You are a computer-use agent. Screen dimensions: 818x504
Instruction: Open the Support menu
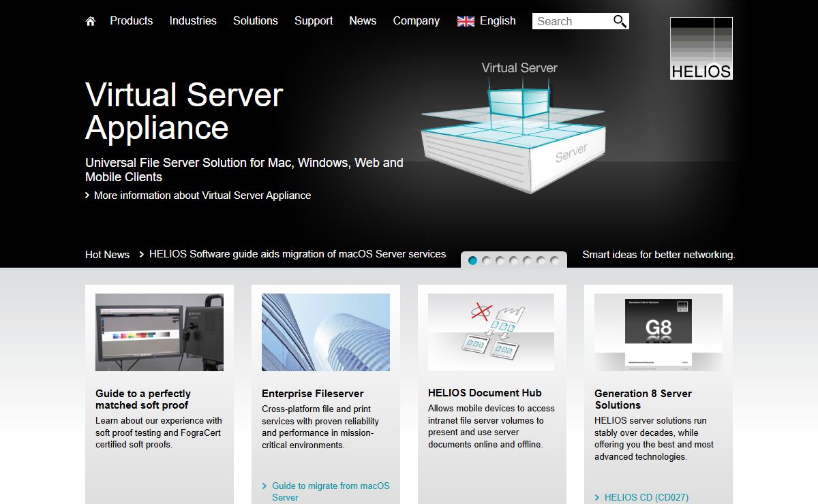314,21
